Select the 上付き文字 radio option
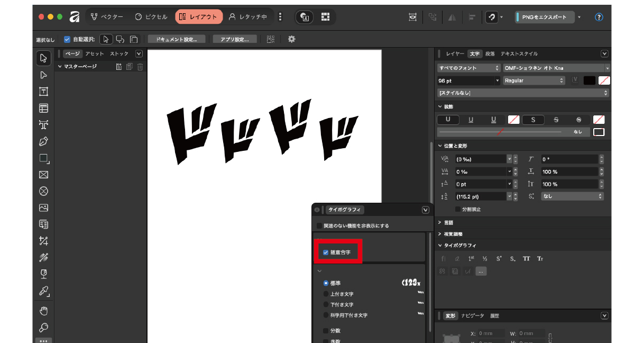 (326, 294)
